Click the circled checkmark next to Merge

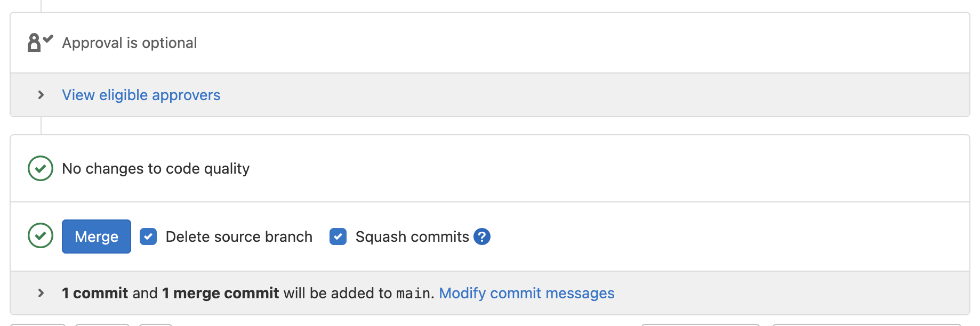point(40,236)
